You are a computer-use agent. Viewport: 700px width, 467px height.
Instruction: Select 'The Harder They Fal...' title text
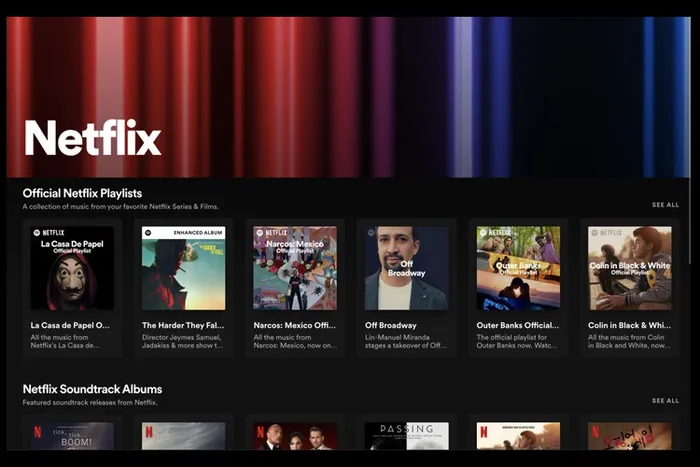click(183, 325)
